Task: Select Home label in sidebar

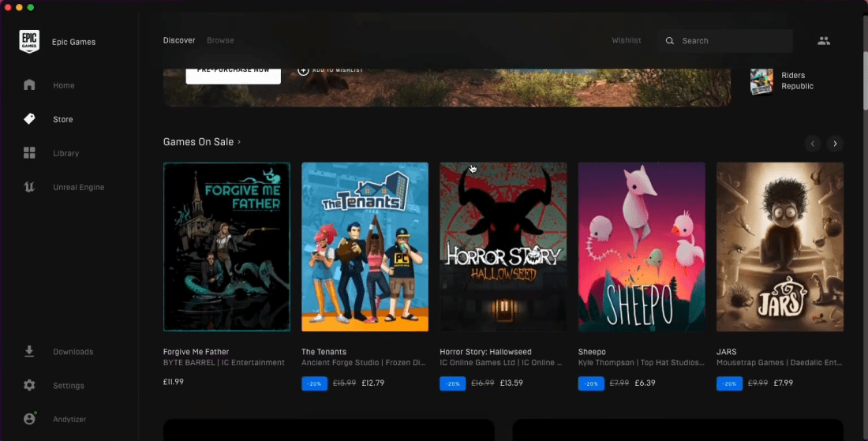Action: [64, 85]
